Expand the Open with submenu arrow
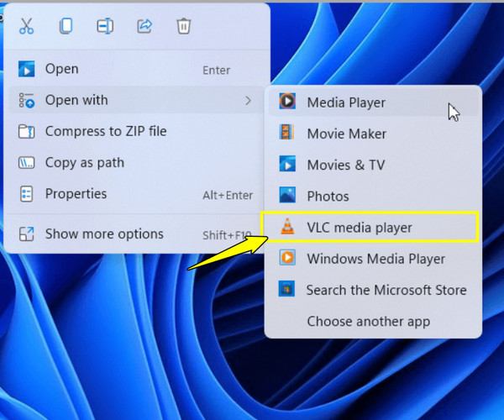 (248, 101)
